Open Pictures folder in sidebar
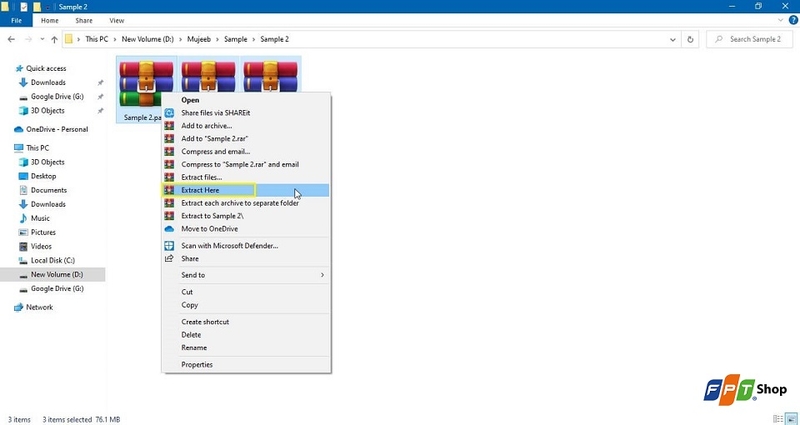This screenshot has height=425, width=800. pyautogui.click(x=43, y=232)
